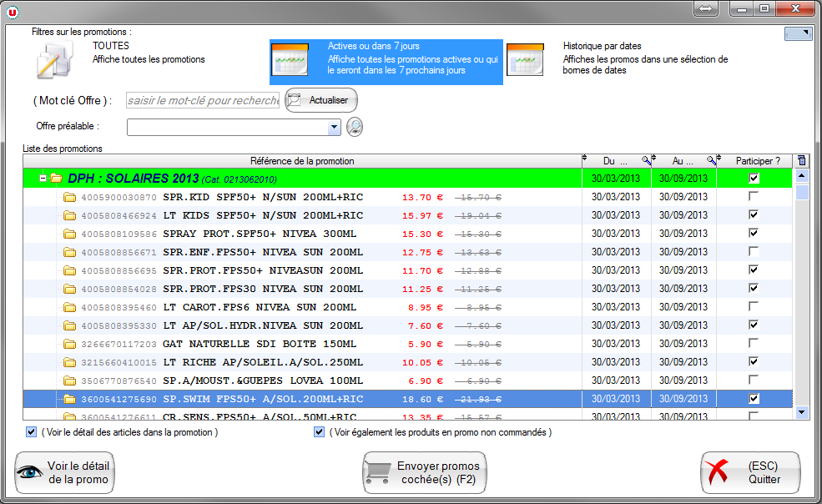This screenshot has height=504, width=822.
Task: Open the 'Offre préalable' dropdown list
Action: point(335,127)
